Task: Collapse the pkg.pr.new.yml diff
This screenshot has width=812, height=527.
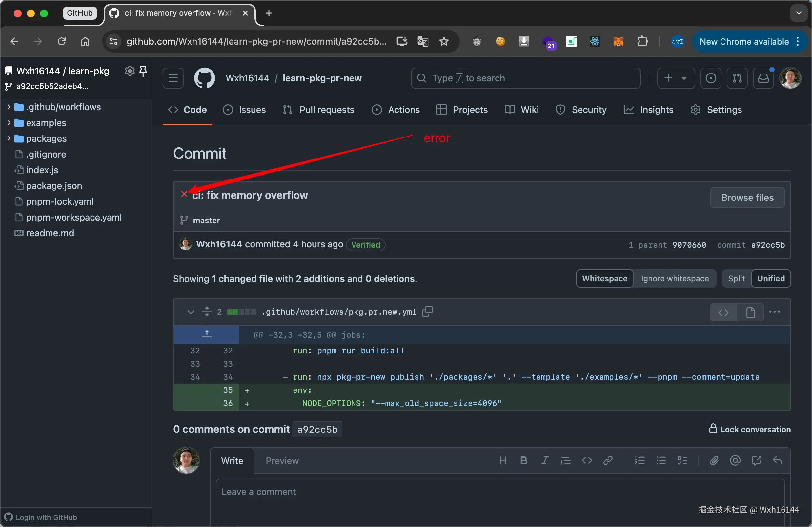Action: click(191, 312)
